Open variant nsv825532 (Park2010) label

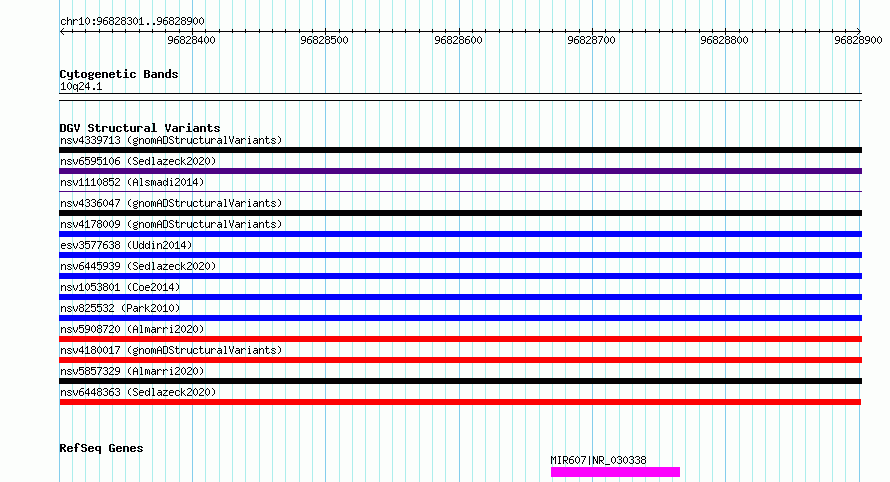pyautogui.click(x=120, y=308)
